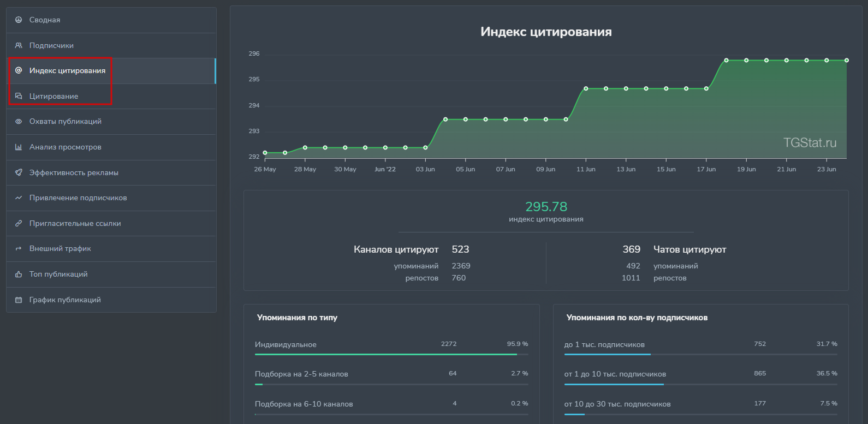Go to Внешний трафик section

[111, 249]
